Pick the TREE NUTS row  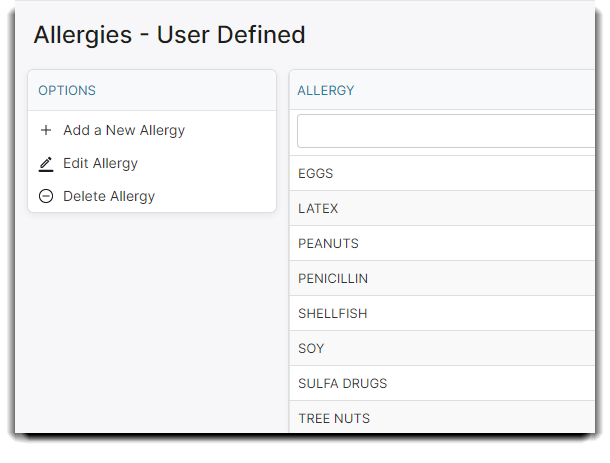pyautogui.click(x=442, y=417)
